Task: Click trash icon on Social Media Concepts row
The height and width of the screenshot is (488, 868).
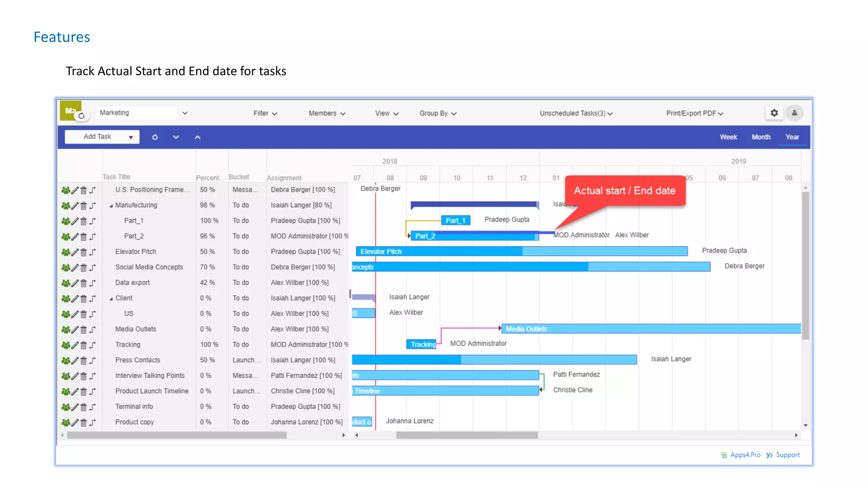Action: (83, 268)
